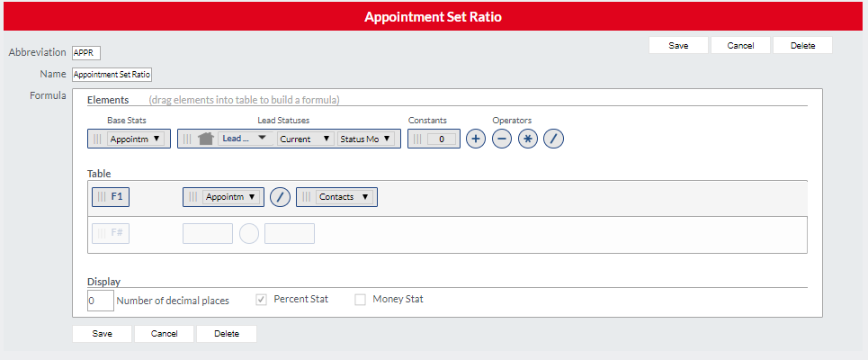Click the Number of decimal places label
Image resolution: width=868 pixels, height=360 pixels.
pos(174,301)
